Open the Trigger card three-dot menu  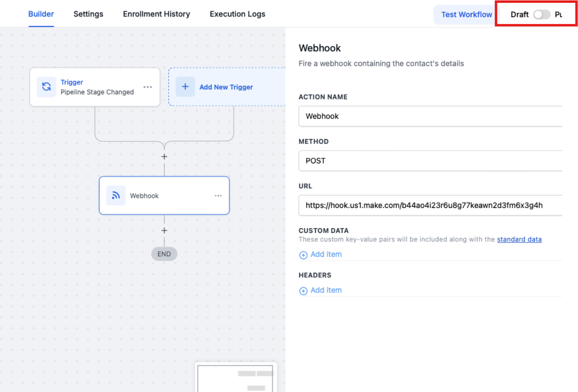point(148,87)
